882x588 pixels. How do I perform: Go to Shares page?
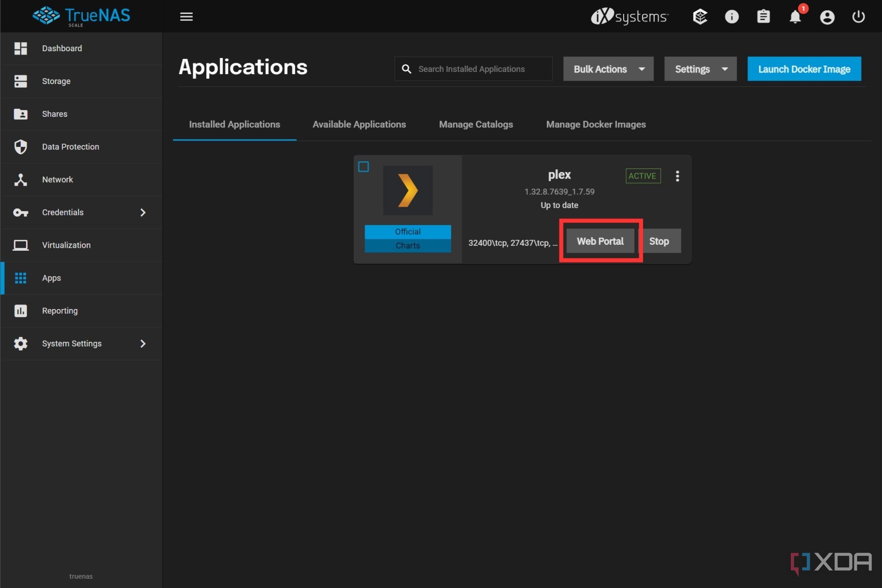tap(81, 114)
